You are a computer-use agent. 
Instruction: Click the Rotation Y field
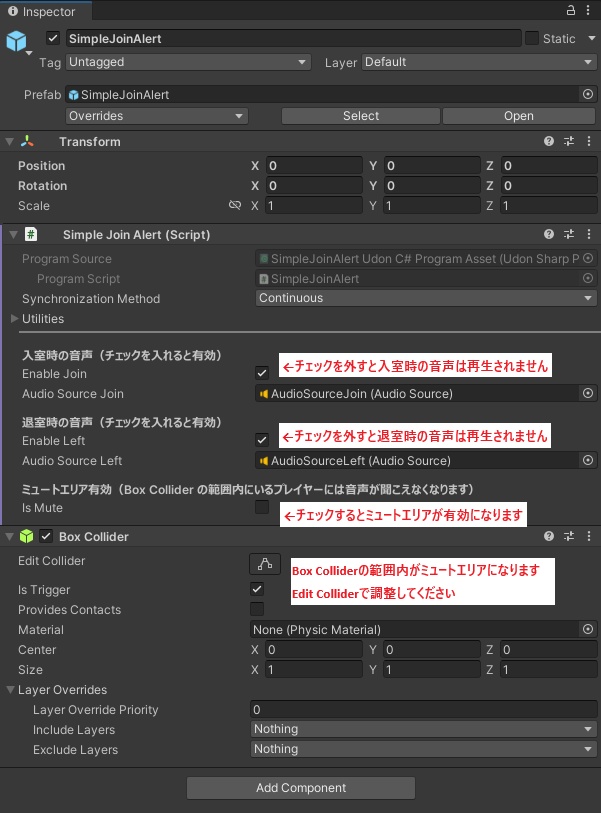tap(432, 186)
